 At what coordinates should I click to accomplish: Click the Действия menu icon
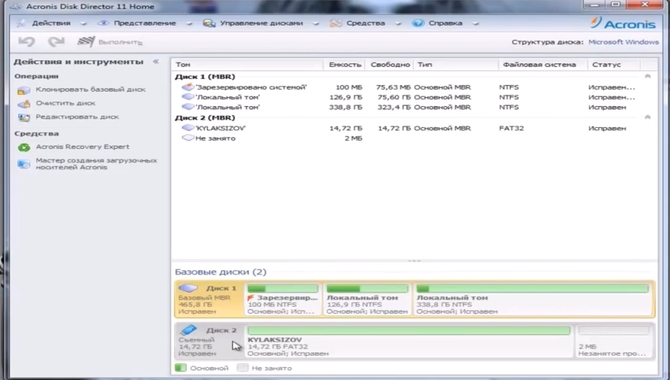(x=21, y=23)
